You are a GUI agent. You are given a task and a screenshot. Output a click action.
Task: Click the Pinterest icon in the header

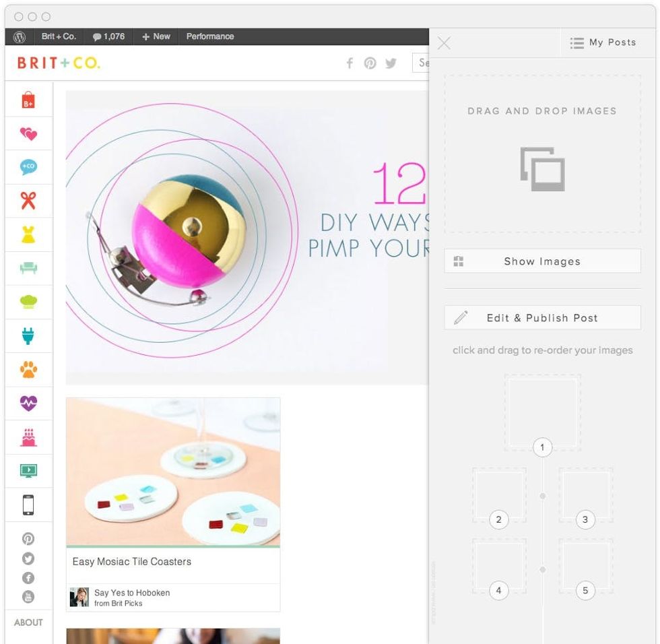click(370, 63)
